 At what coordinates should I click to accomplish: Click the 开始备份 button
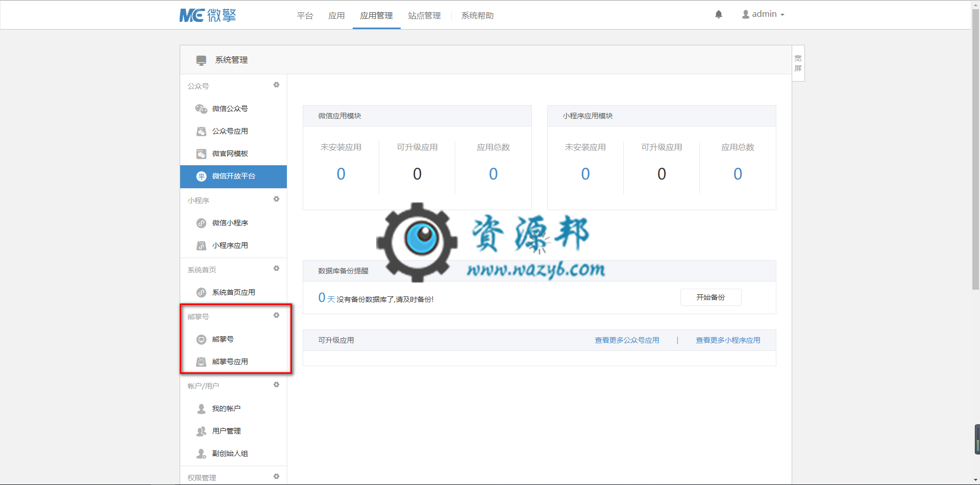tap(710, 297)
